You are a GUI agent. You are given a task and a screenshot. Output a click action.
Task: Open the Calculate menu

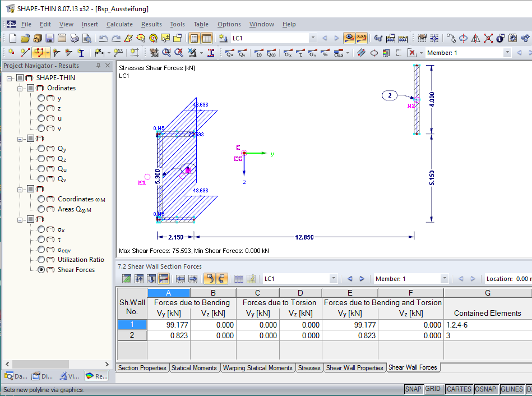(119, 24)
